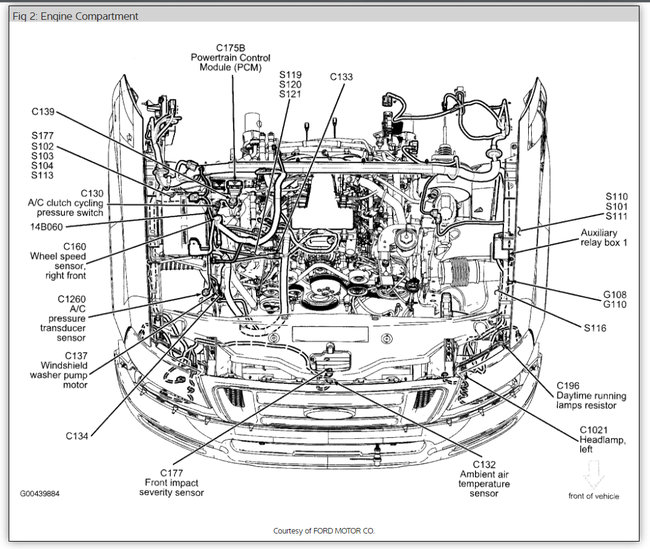Click the 'front of vehicle' caption

tap(594, 496)
